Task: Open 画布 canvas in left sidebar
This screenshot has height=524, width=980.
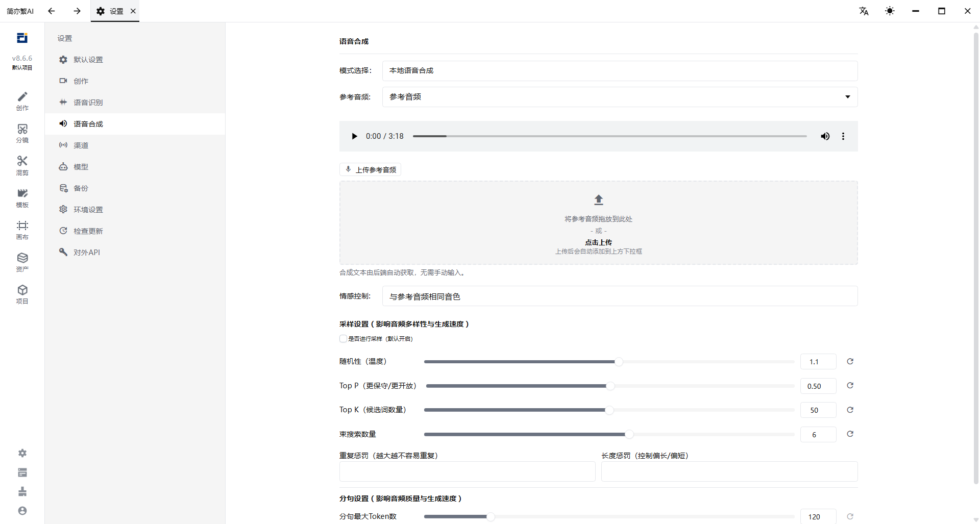Action: pos(22,230)
